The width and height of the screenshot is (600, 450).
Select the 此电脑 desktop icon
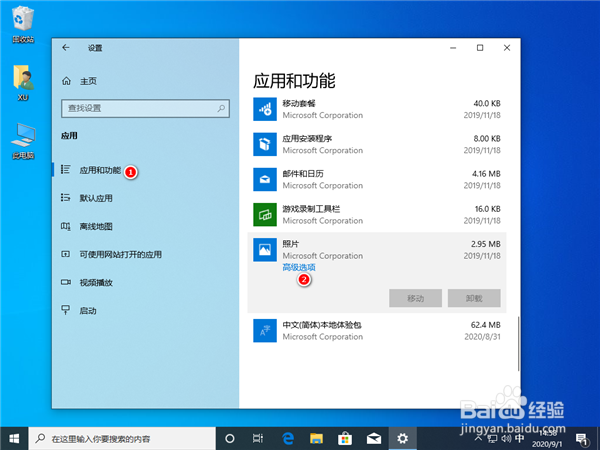[23, 142]
